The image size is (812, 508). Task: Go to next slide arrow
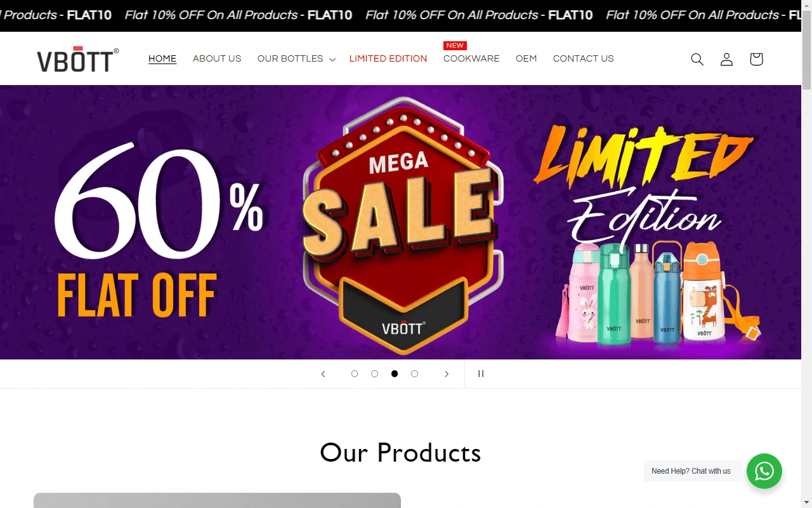pos(447,374)
